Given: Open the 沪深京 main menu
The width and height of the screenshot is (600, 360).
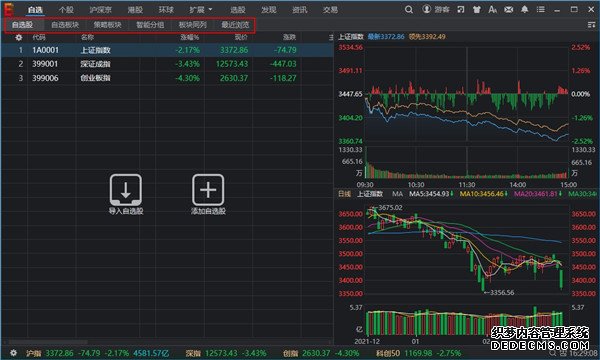Looking at the screenshot, I should 101,10.
